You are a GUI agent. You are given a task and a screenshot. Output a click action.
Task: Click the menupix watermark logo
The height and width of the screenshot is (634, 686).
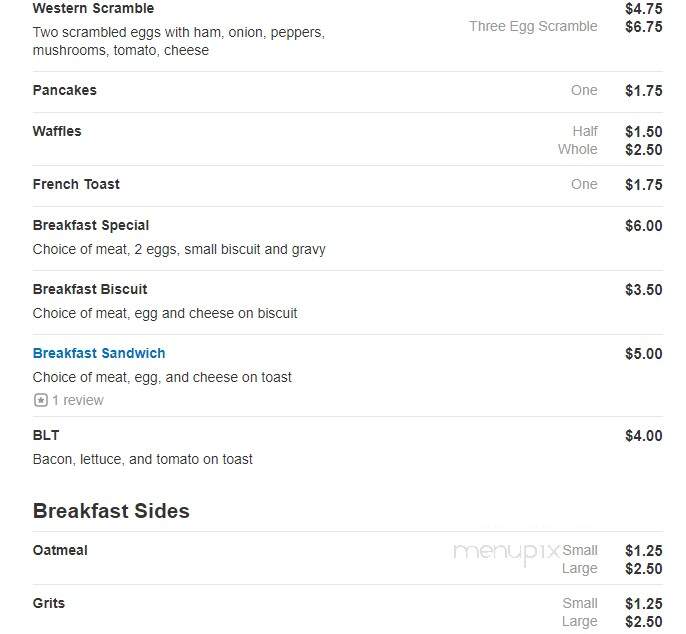click(x=507, y=553)
